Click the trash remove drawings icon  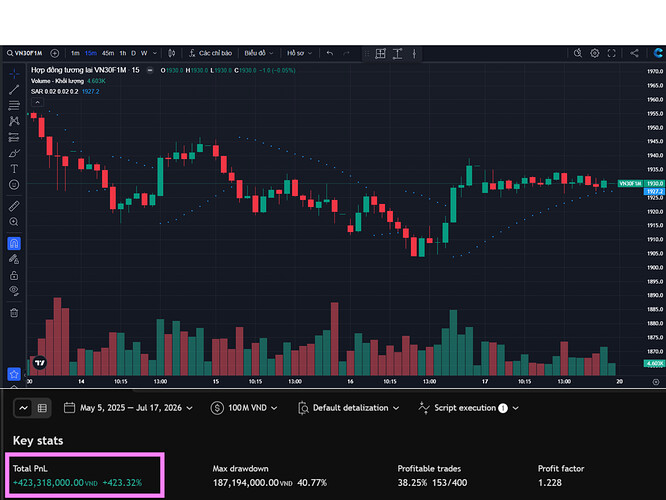(14, 313)
